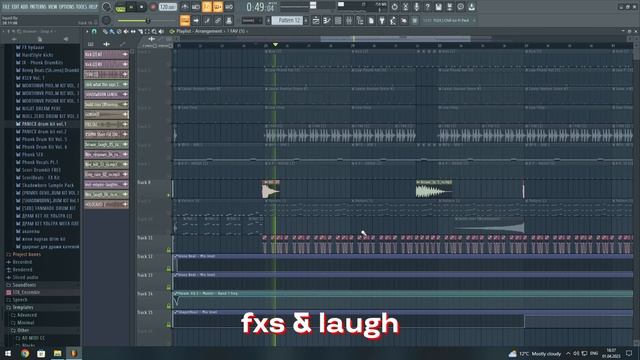The image size is (640, 360).
Task: Toggle the playlist magnet snap icon
Action: coord(94,31)
